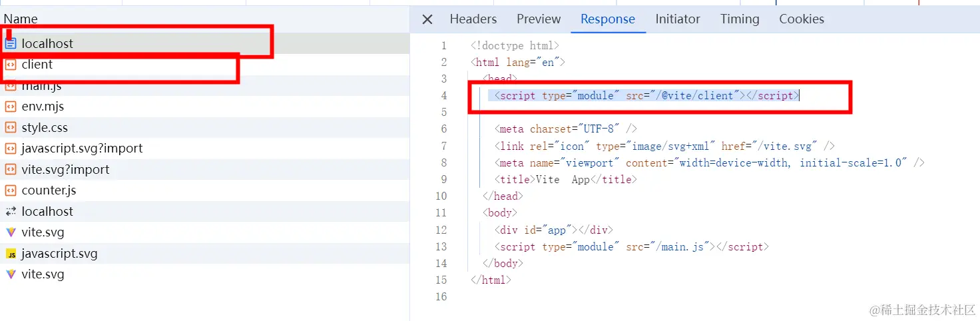Select the client request row
Image resolution: width=980 pixels, height=321 pixels.
click(x=204, y=65)
